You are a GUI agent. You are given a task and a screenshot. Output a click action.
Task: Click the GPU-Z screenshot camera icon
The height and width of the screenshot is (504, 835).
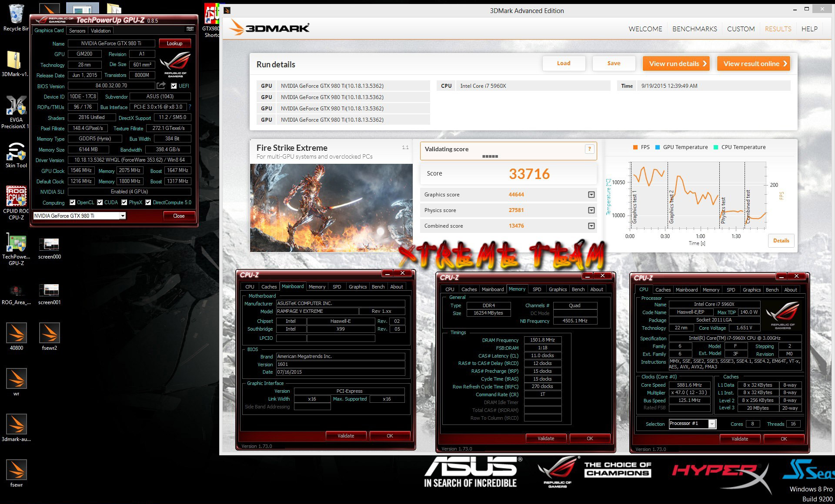click(x=190, y=29)
